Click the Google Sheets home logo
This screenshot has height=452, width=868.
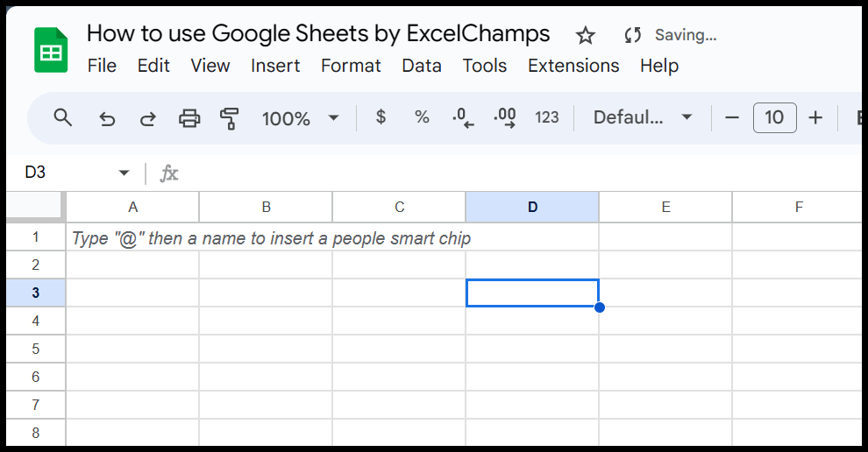coord(51,50)
